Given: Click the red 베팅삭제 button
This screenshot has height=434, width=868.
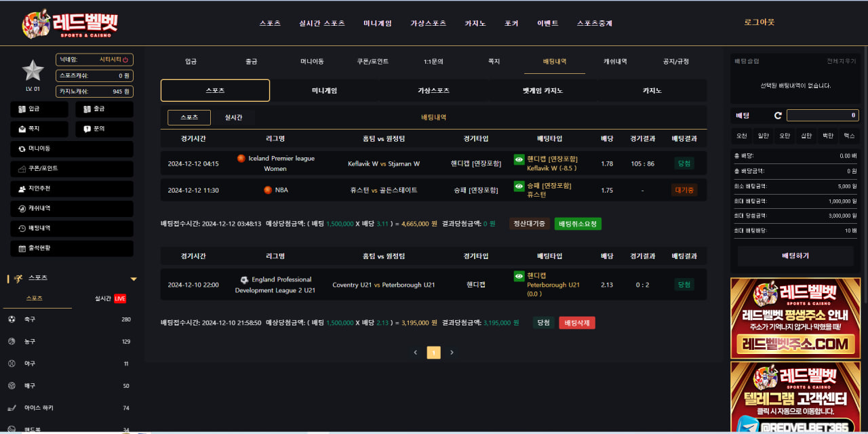Looking at the screenshot, I should click(x=576, y=323).
